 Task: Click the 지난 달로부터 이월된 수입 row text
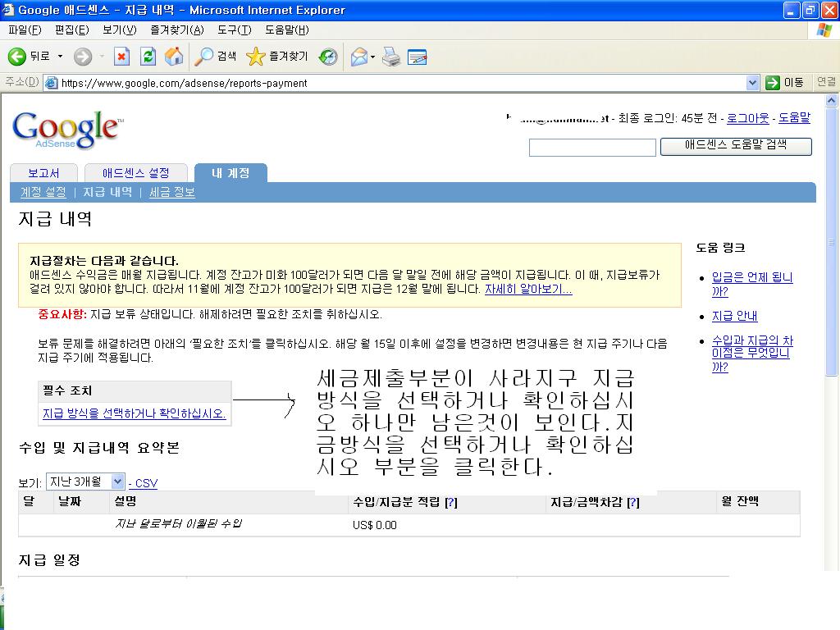(x=178, y=523)
